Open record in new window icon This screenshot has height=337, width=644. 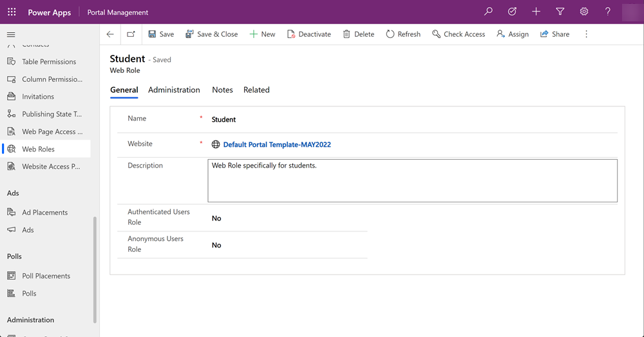131,34
